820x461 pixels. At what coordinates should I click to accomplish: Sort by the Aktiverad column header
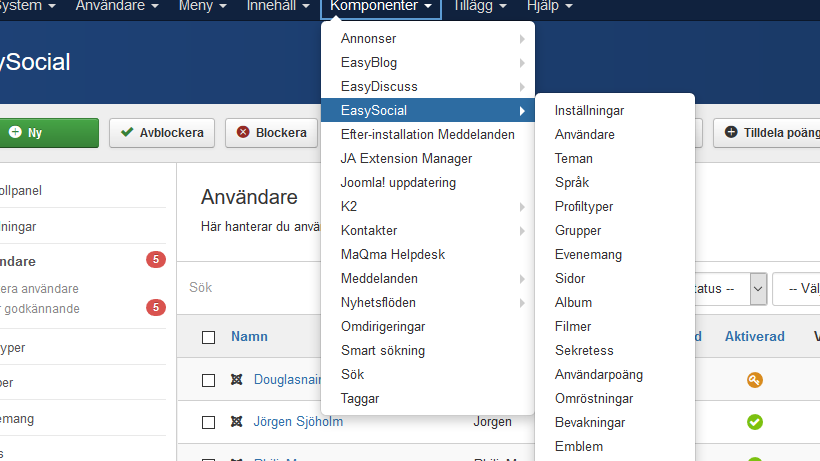pos(754,337)
